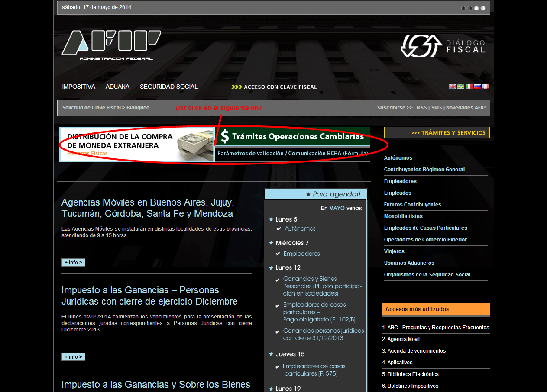Choose the Brazilian flag language
Viewport: 547px width, 392px height.
point(461,87)
